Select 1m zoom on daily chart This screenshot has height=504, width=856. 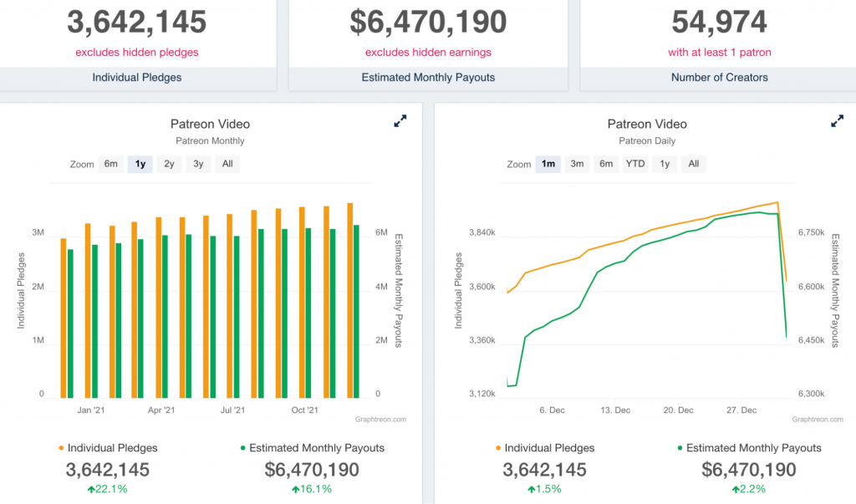coord(548,164)
